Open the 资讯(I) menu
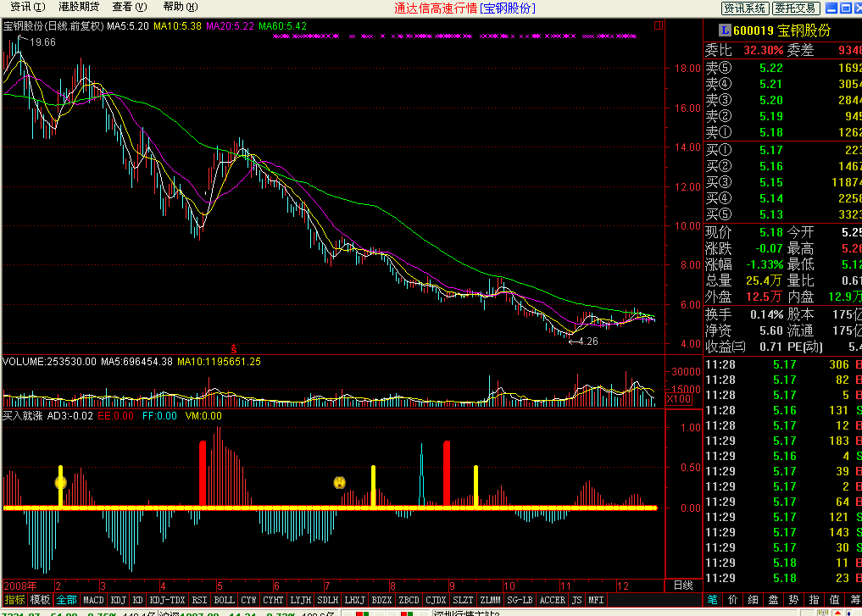Viewport: 862px width, 616px height. point(27,7)
